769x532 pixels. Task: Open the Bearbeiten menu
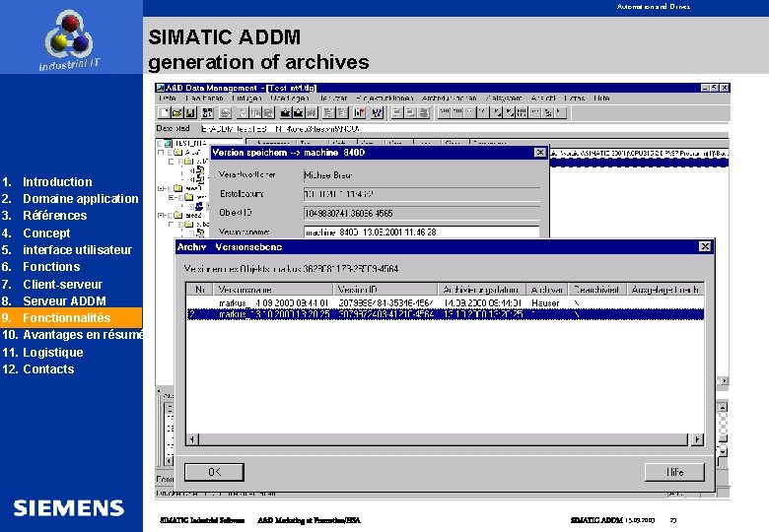coord(204,98)
